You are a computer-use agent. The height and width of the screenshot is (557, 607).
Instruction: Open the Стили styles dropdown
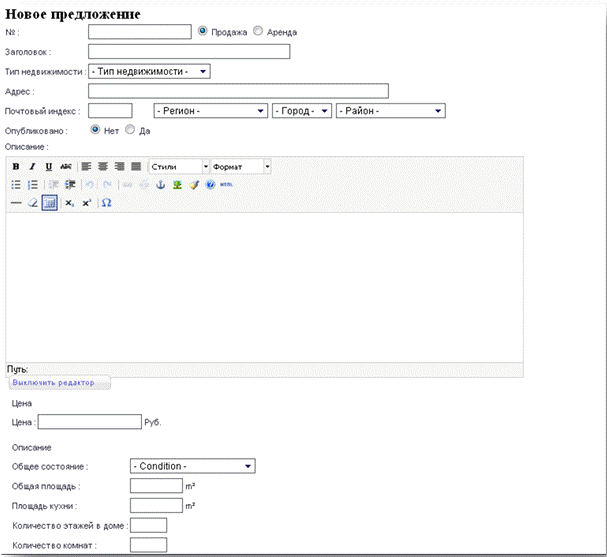tap(179, 166)
